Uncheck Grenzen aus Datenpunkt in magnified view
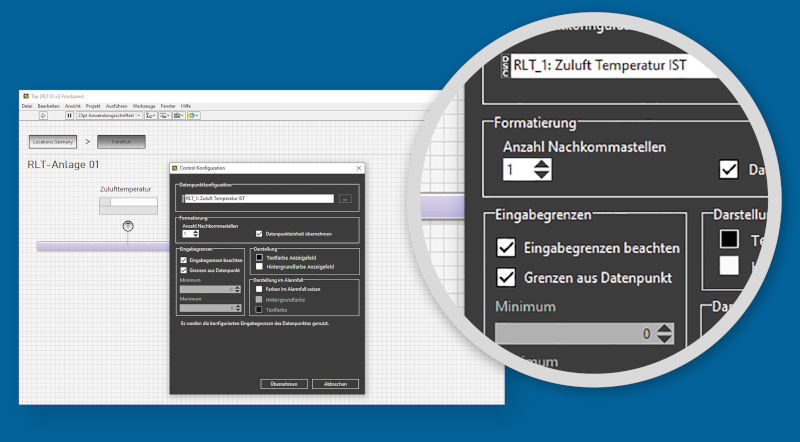This screenshot has width=800, height=442. pyautogui.click(x=507, y=277)
